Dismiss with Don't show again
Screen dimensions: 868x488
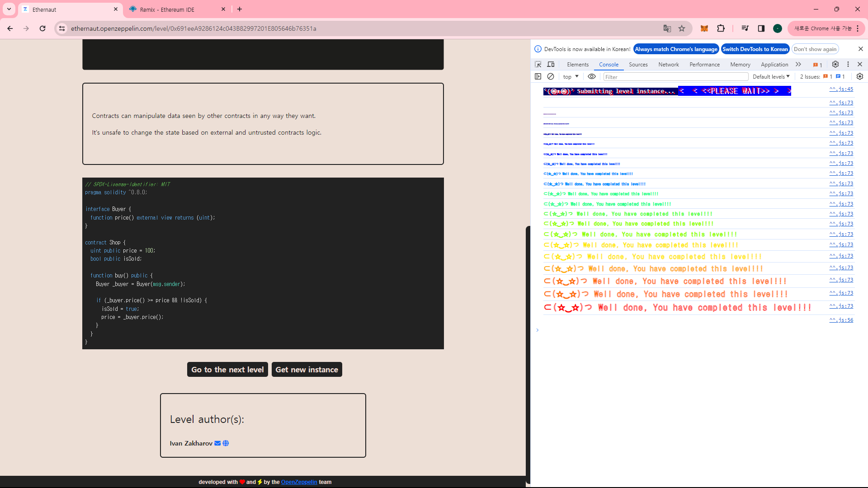coord(815,49)
